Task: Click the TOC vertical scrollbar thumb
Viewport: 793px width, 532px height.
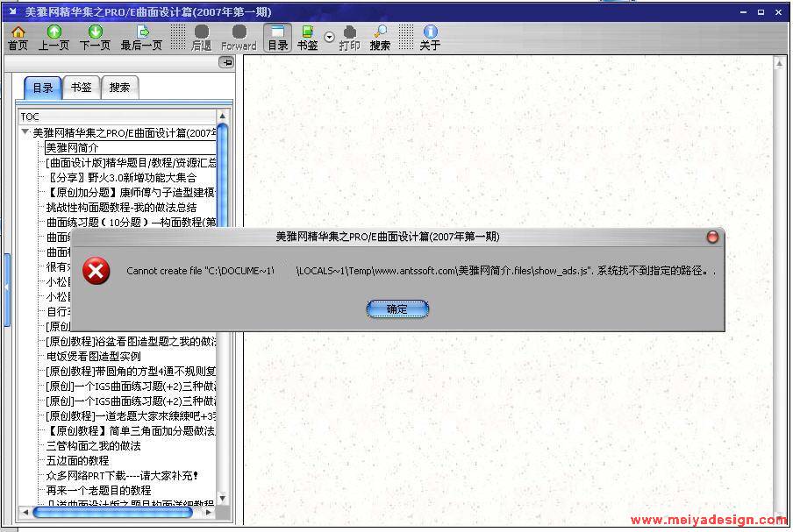Action: click(223, 174)
